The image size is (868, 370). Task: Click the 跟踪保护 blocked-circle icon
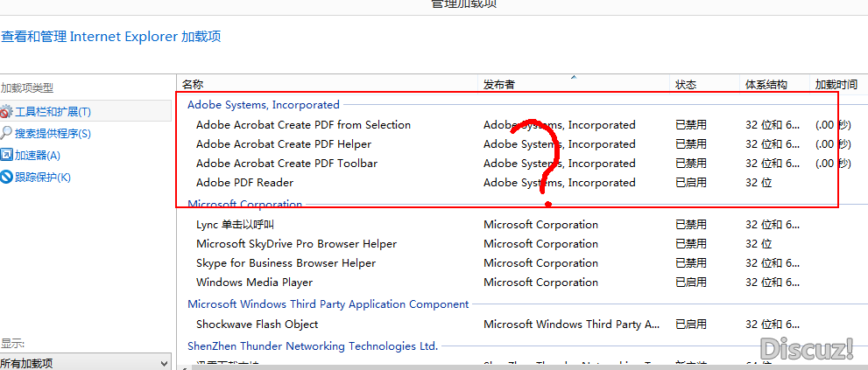[6, 177]
